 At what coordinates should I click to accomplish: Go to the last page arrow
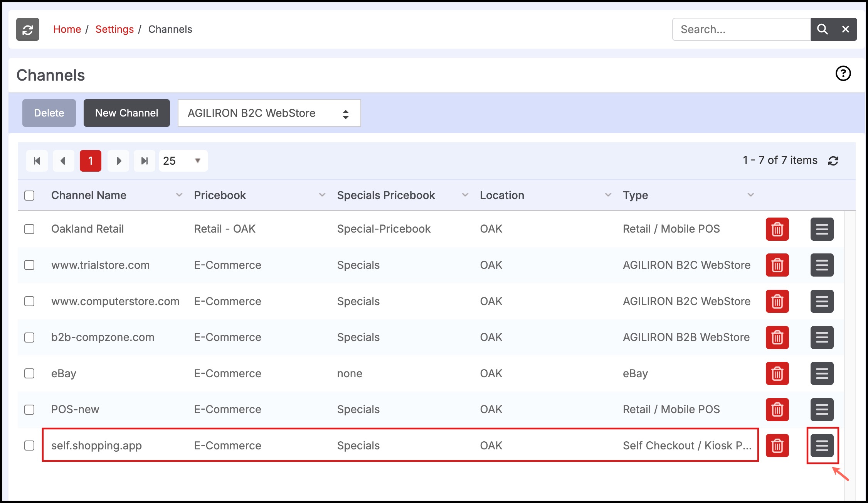click(145, 161)
